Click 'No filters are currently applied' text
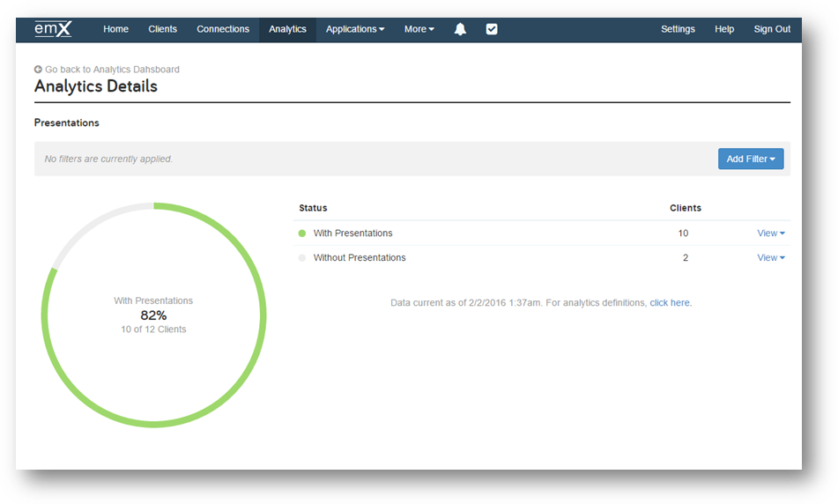The image size is (838, 504). tap(108, 159)
